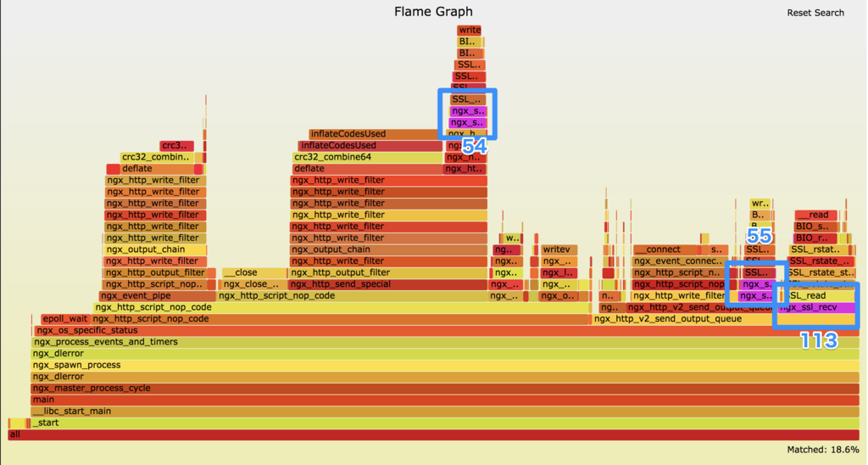The image size is (868, 465).
Task: Select the crc32_combine64 frame
Action: 368,157
